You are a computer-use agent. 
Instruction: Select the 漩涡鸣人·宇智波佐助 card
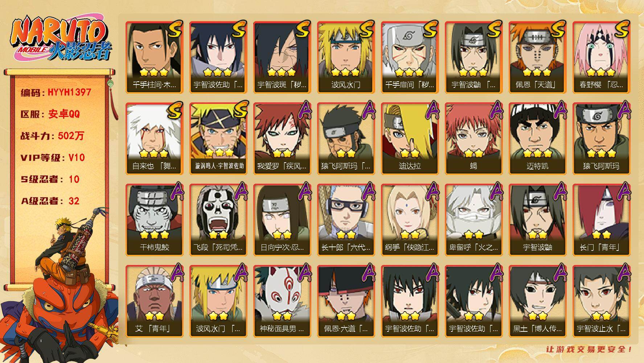[218, 139]
